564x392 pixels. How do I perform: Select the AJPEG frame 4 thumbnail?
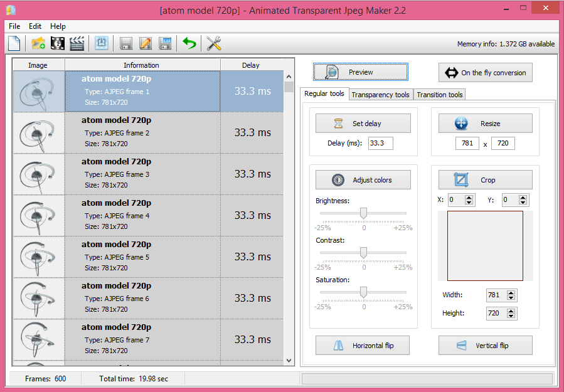39,216
